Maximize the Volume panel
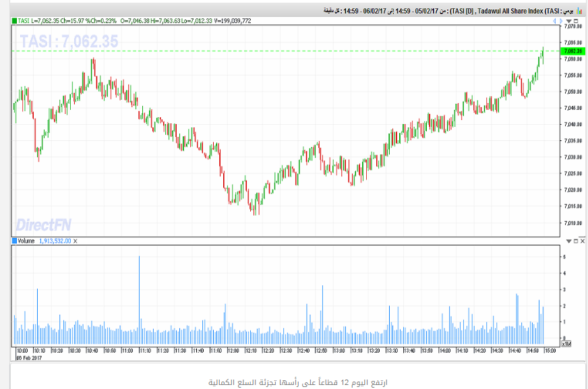The height and width of the screenshot is (389, 588). tap(576, 241)
